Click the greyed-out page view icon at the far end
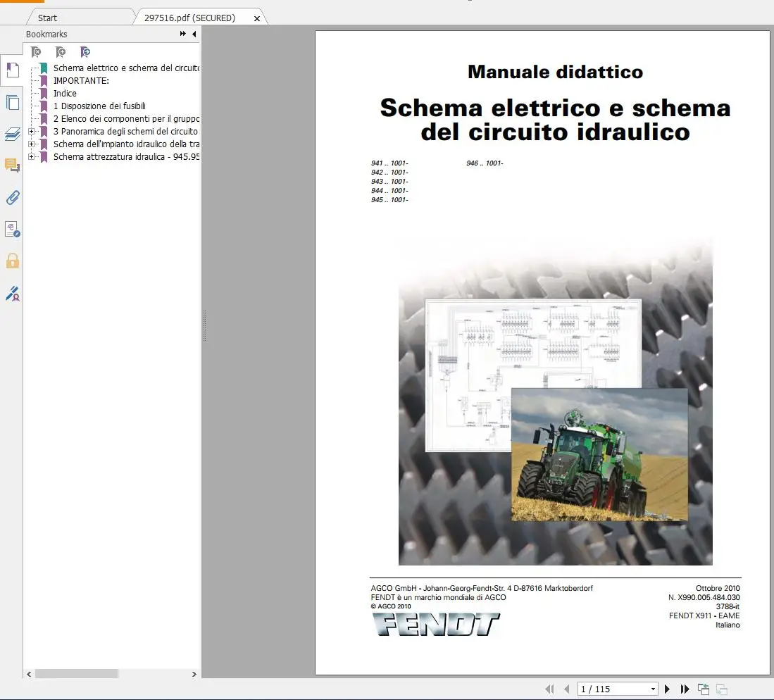Screen dimensions: 774x700 pyautogui.click(x=722, y=689)
